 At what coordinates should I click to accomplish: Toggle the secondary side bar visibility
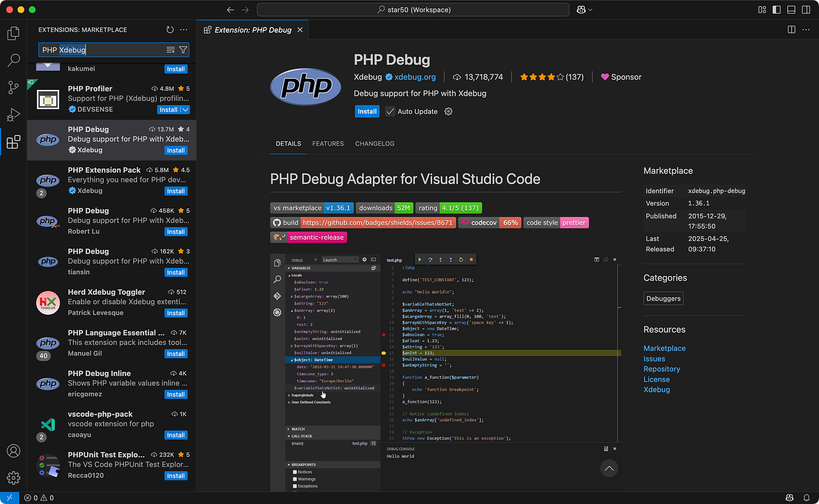(806, 10)
